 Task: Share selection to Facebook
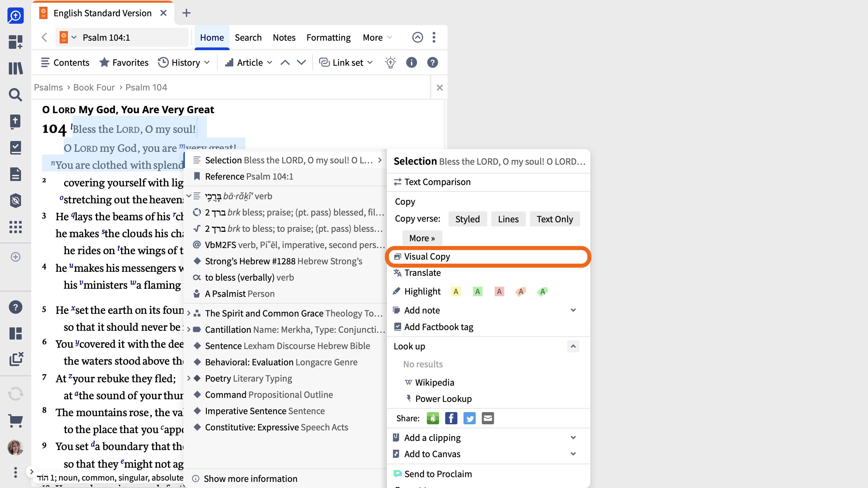point(451,419)
